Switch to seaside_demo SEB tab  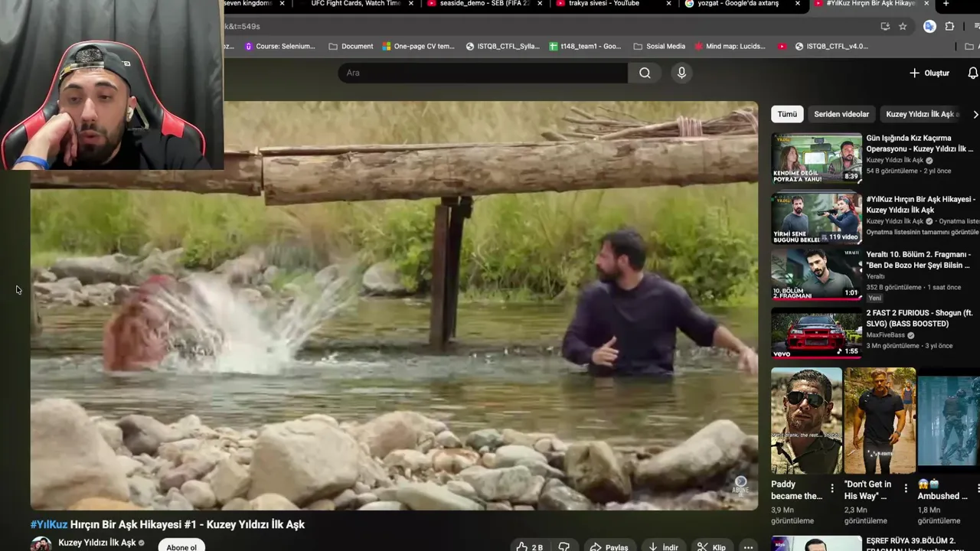coord(484,4)
